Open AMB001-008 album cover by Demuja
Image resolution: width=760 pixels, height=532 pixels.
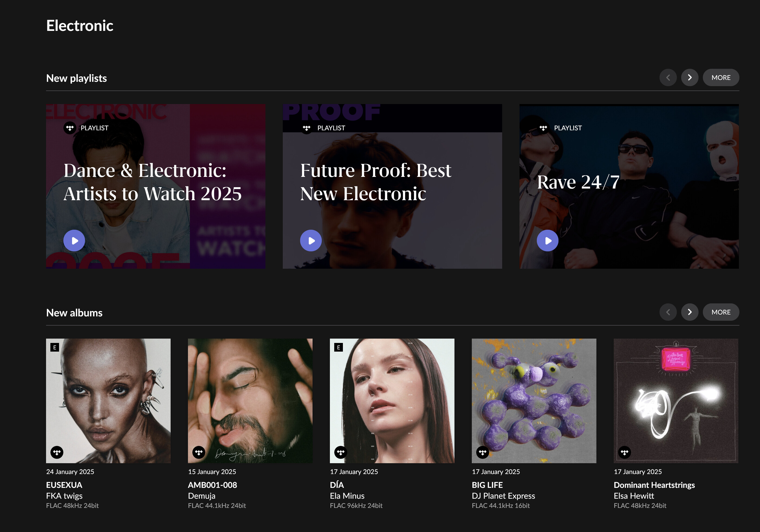pyautogui.click(x=250, y=401)
